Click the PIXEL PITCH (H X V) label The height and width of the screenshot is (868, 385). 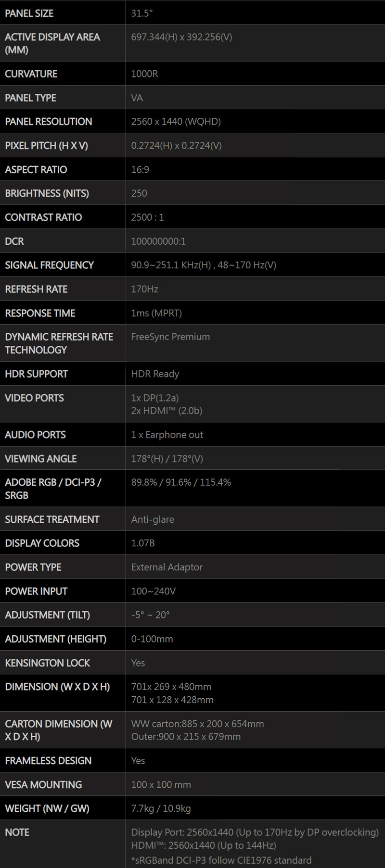coord(46,146)
